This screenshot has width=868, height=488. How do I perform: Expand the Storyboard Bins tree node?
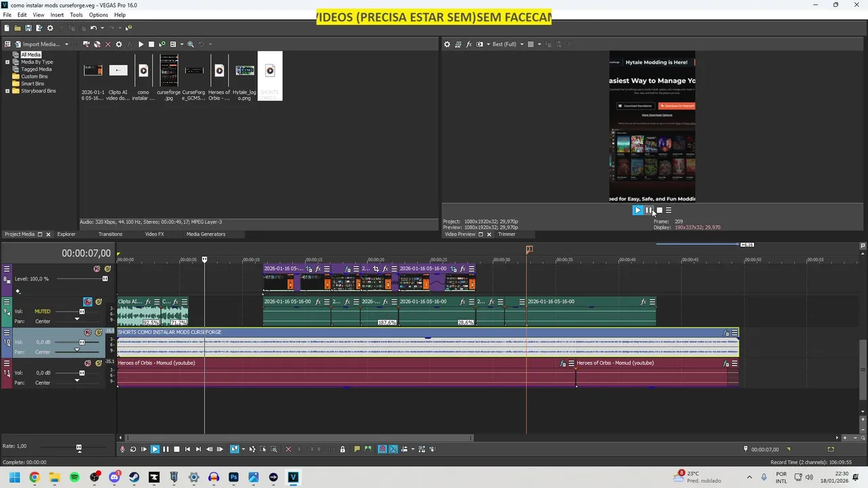(x=7, y=91)
